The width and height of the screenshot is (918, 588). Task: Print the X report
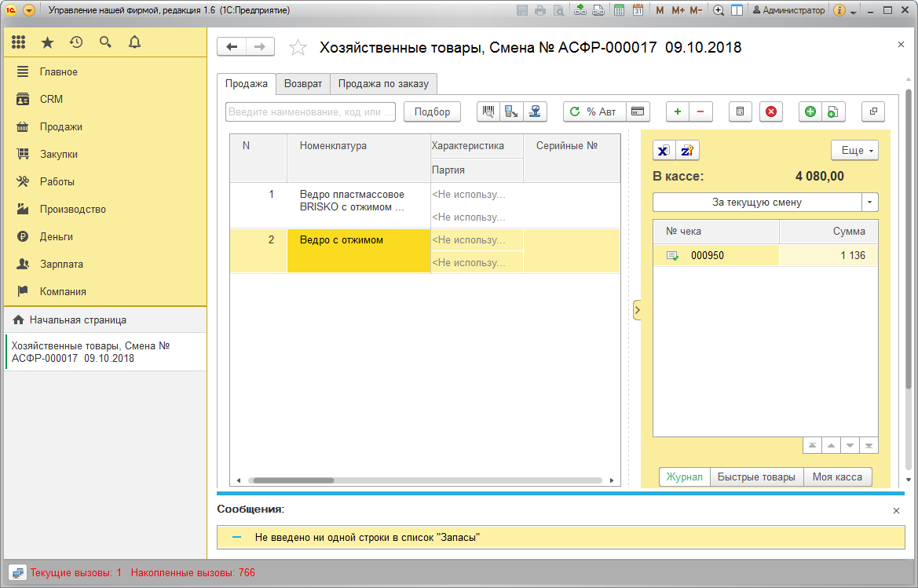point(664,151)
